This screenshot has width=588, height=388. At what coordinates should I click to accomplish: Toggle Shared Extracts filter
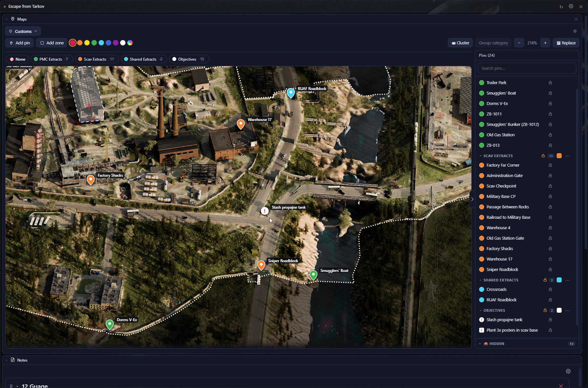coord(144,59)
